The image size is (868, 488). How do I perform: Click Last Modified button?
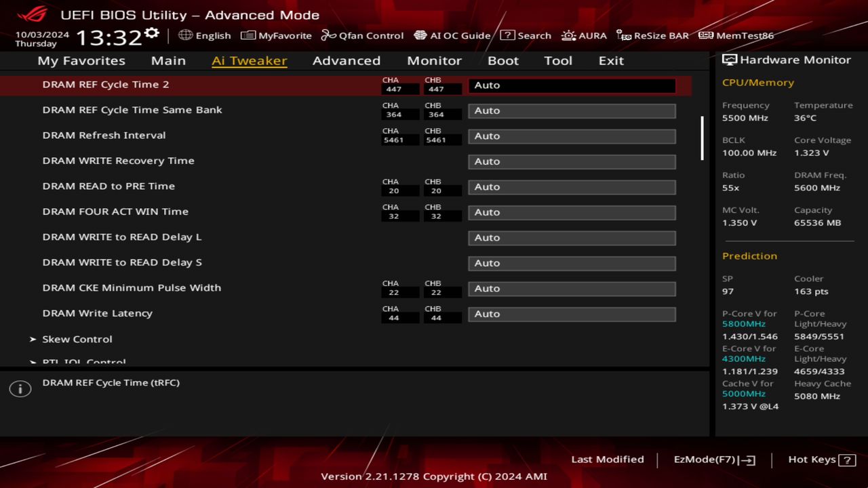point(608,460)
